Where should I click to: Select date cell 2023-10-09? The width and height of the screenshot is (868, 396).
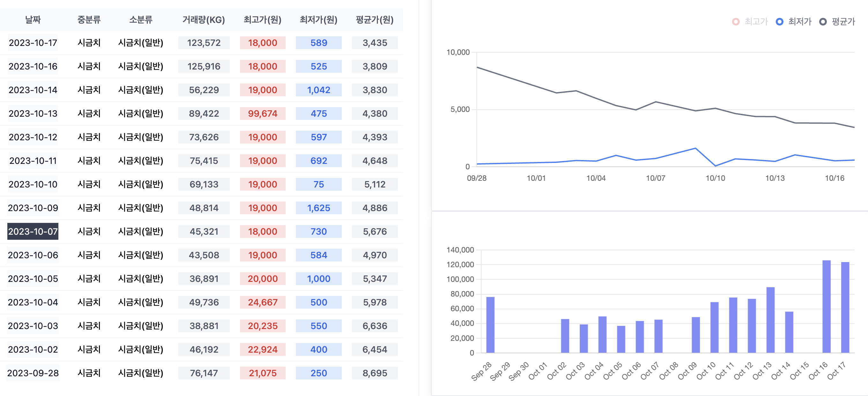tap(33, 208)
